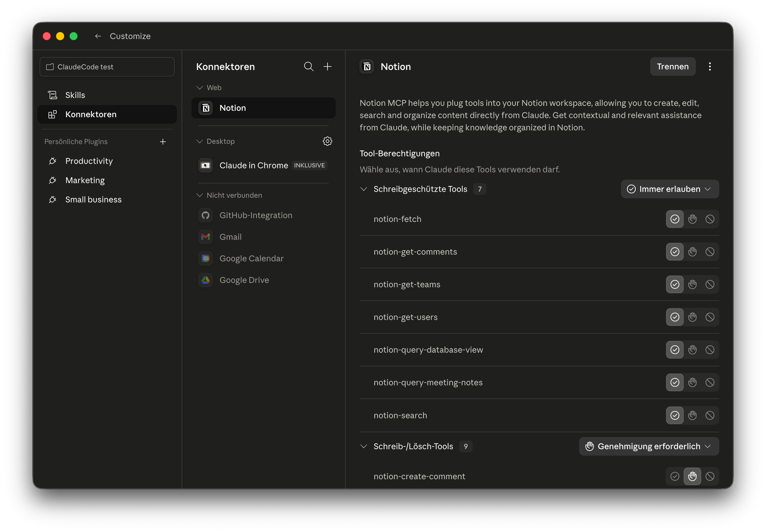
Task: Click the green window zoom button
Action: [74, 36]
